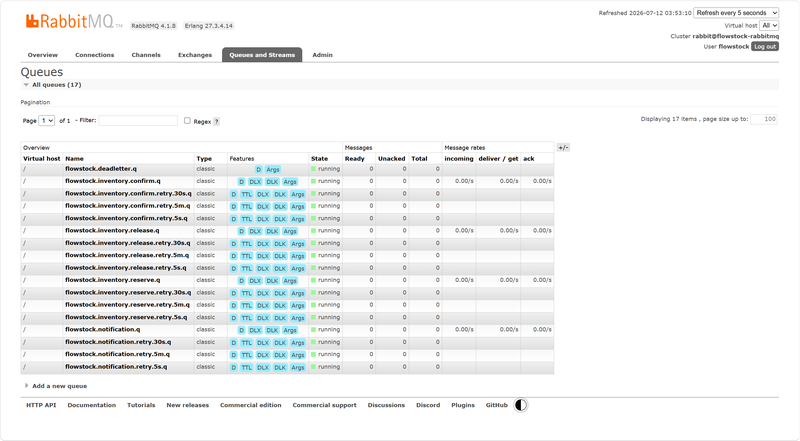Click the Args badge on flowstock.deadletter.q
The height and width of the screenshot is (441, 800).
[x=273, y=169]
